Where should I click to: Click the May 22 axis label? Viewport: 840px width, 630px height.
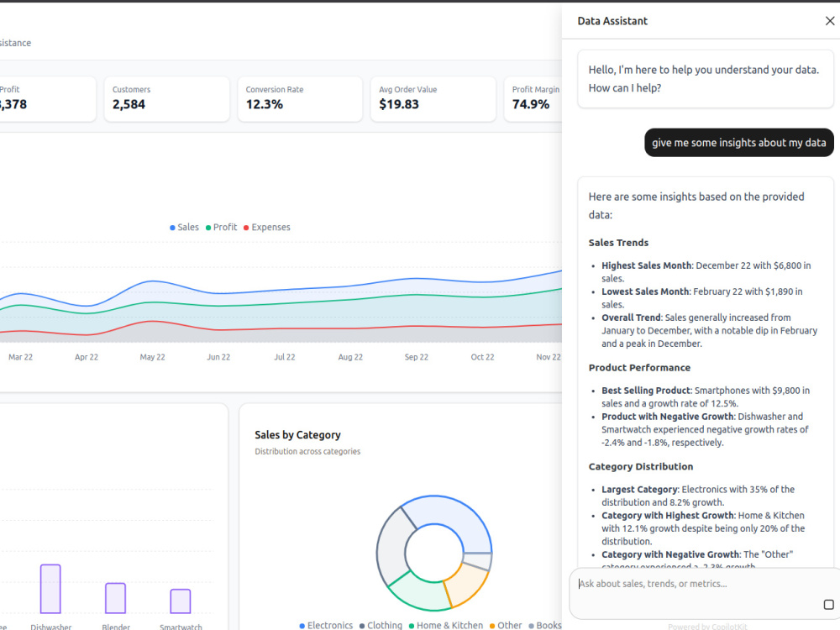(152, 357)
